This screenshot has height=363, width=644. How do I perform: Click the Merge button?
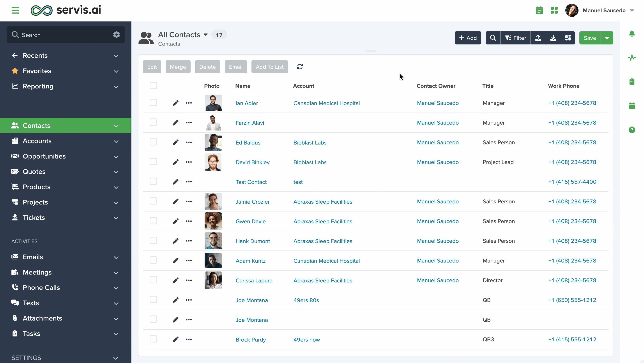pos(178,67)
